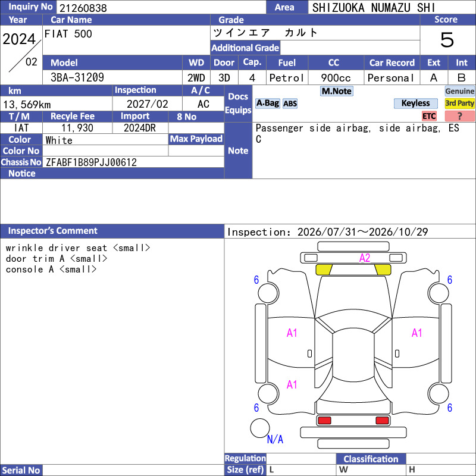Screen dimensions: 476x476
Task: Click the A2 mark on front windshield
Action: 365,258
